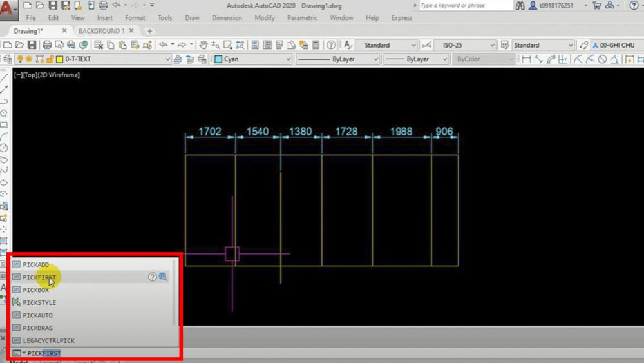Open the Insert menu
Viewport: 644px width, 363px height.
(105, 18)
